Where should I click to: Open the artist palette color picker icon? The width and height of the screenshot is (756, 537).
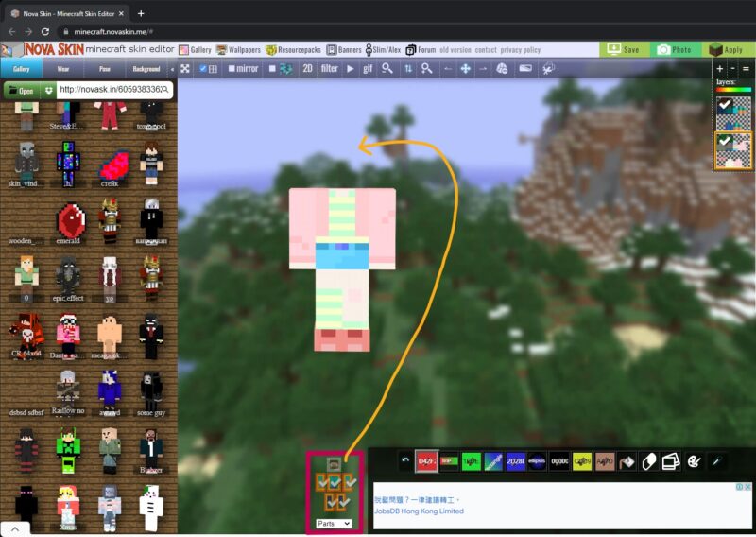tap(694, 461)
